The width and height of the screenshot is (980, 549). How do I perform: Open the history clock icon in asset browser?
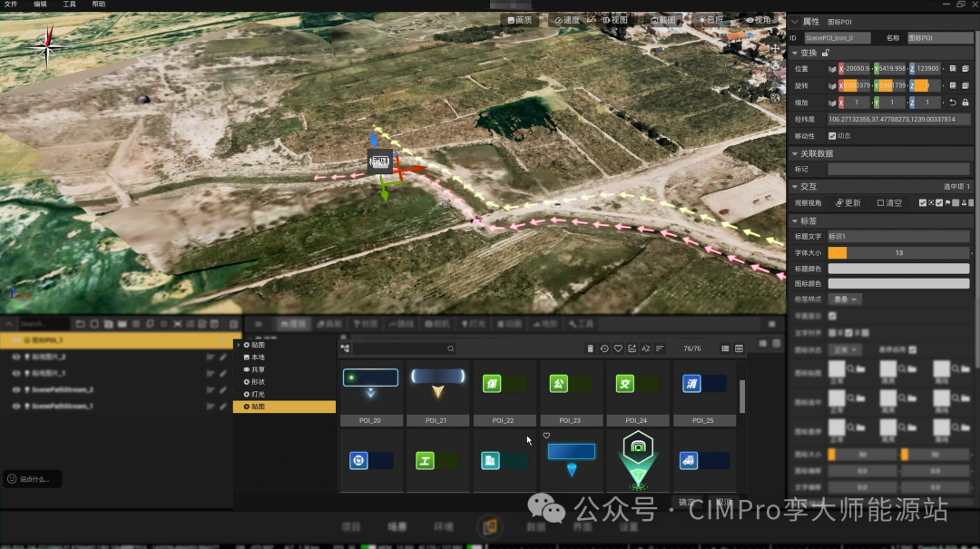[604, 348]
